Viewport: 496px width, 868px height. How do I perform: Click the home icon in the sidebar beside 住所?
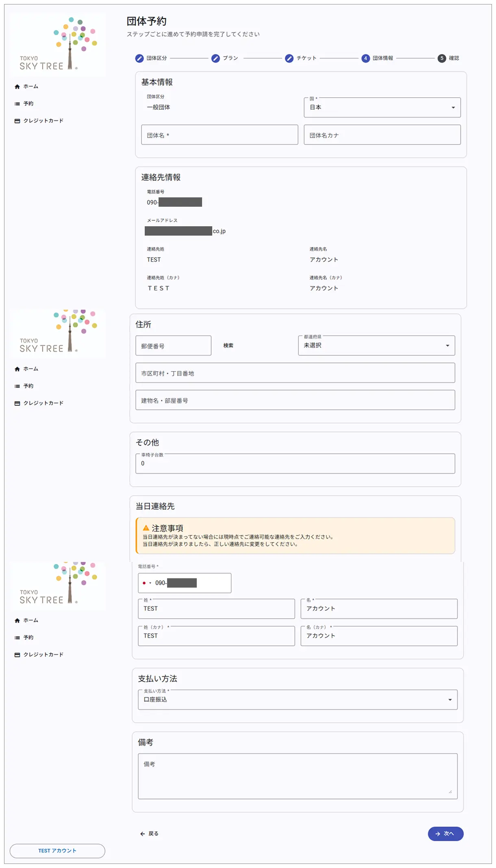17,369
